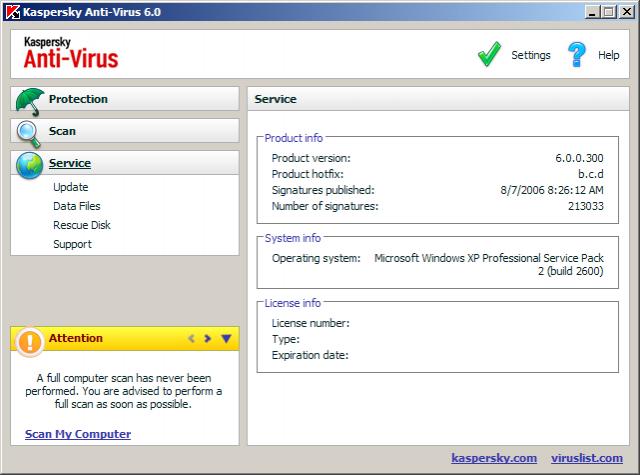The image size is (640, 475).
Task: Click the blue question mark Help icon
Action: [577, 54]
